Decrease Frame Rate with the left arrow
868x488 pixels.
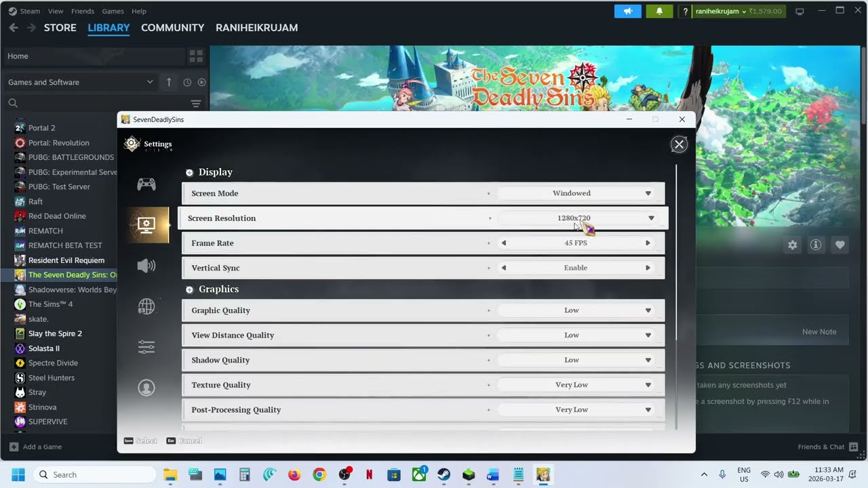coord(504,243)
